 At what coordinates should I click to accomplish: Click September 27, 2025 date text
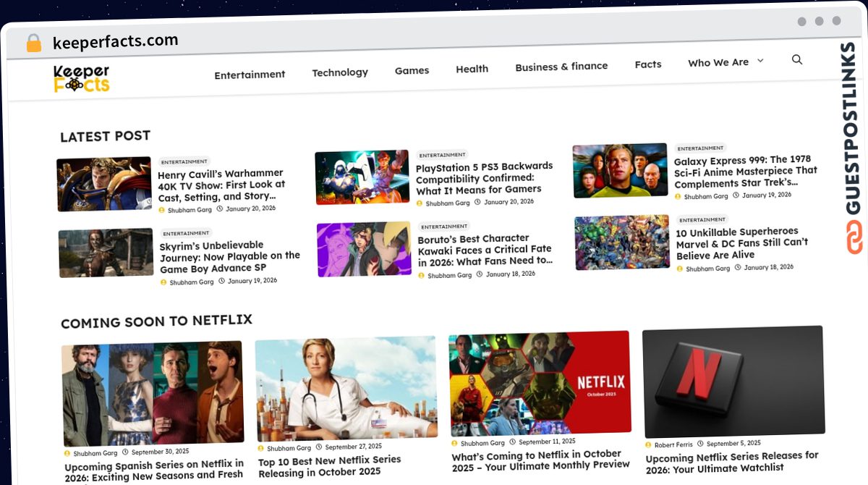[353, 447]
